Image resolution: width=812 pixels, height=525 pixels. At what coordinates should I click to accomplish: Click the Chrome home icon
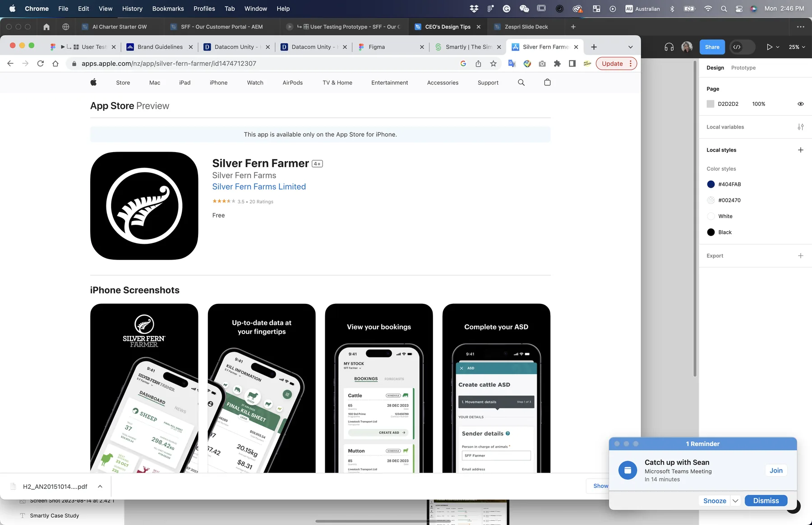click(55, 64)
